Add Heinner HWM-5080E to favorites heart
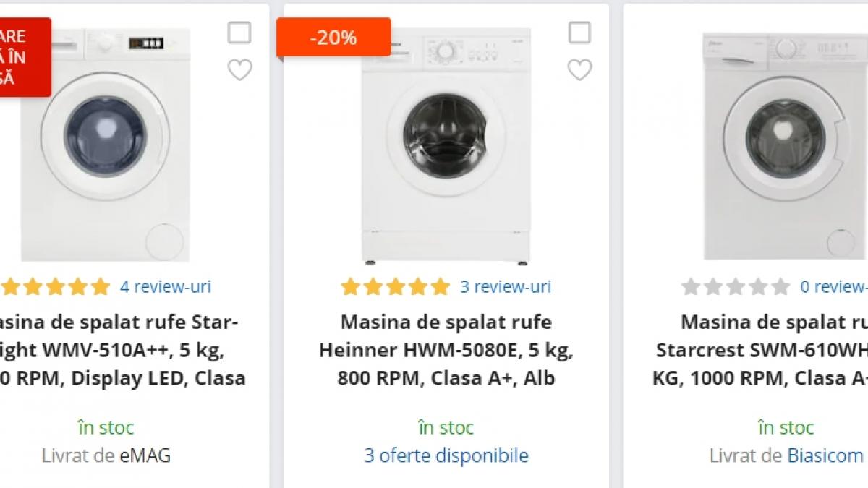This screenshot has height=488, width=868. point(579,70)
